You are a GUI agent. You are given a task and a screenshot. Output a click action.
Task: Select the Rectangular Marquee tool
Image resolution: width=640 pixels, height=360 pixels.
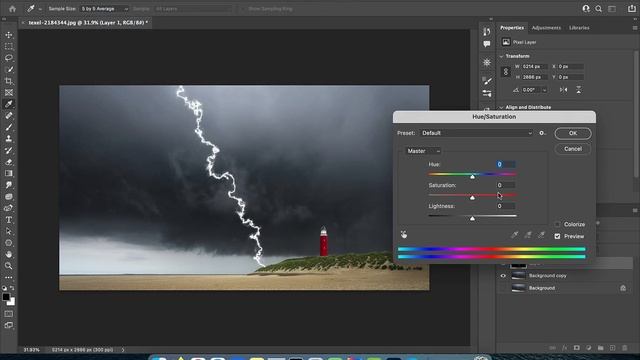pos(9,47)
